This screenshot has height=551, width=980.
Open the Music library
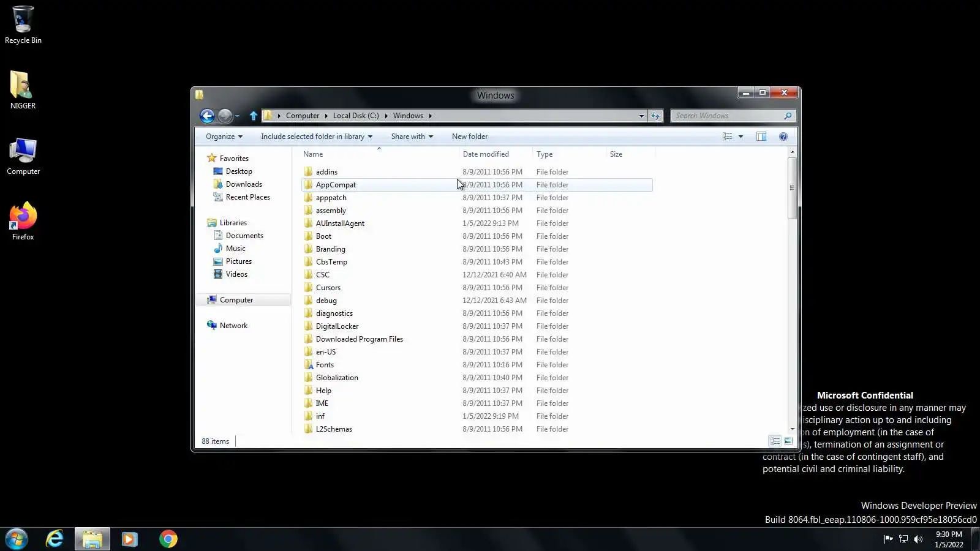(x=235, y=249)
